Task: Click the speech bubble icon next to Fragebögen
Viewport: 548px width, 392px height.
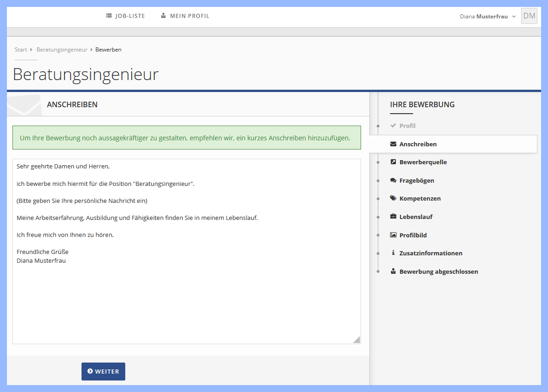Action: [393, 180]
